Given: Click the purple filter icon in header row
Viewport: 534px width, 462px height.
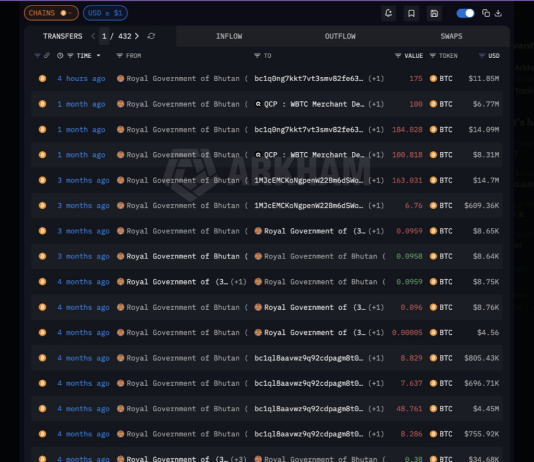Looking at the screenshot, I should pos(37,55).
